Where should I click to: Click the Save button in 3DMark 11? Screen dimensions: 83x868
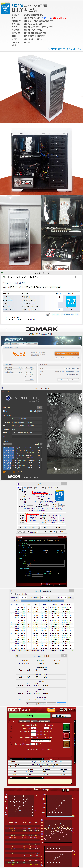pos(74,380)
